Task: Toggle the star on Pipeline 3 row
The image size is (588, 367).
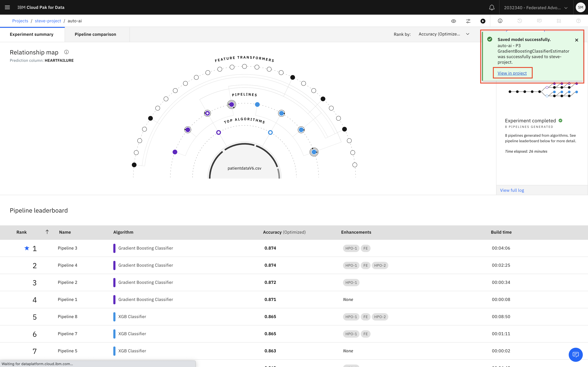Action: point(27,248)
